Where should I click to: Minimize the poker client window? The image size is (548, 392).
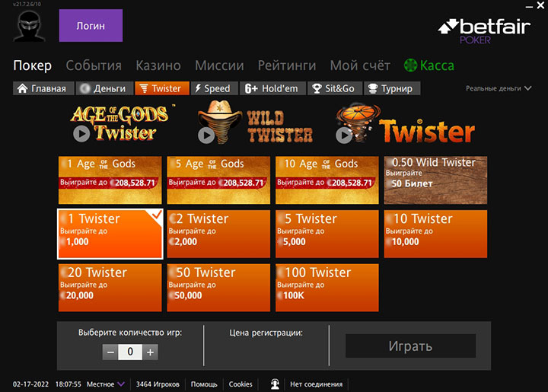[x=529, y=6]
